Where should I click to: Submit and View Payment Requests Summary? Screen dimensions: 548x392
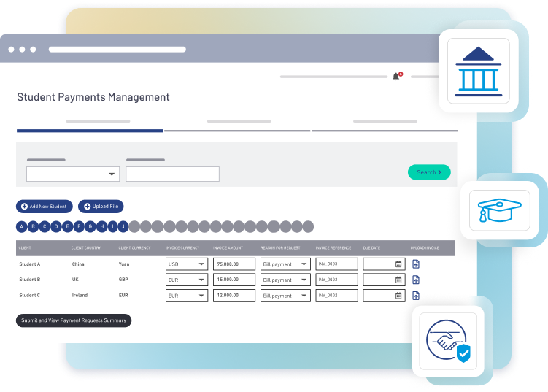[74, 320]
